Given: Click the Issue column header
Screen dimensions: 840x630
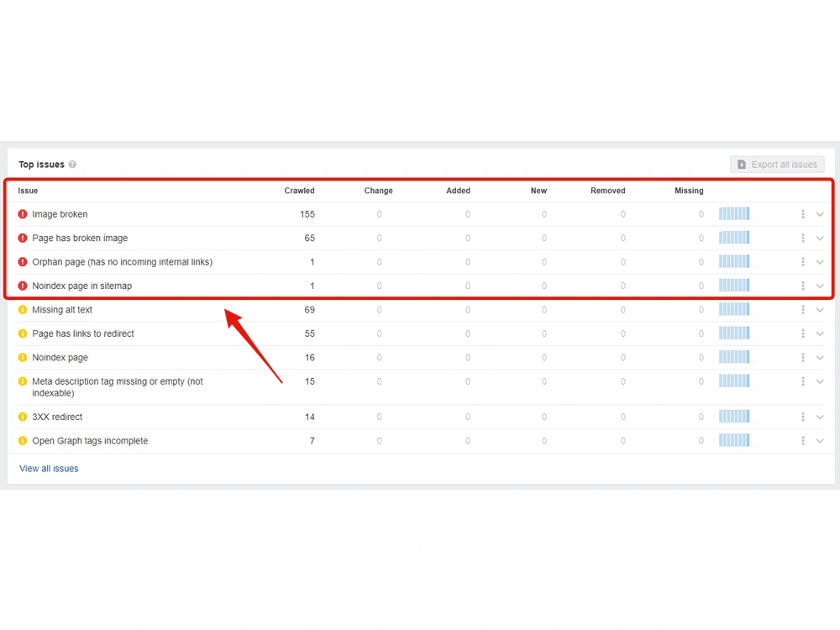Looking at the screenshot, I should click(28, 191).
